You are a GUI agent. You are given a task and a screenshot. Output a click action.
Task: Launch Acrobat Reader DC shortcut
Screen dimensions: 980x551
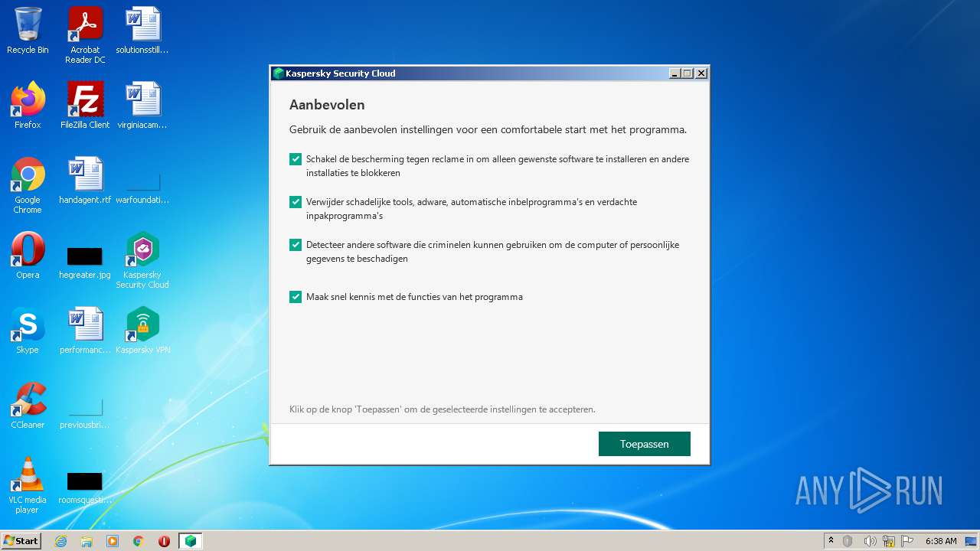pos(85,34)
